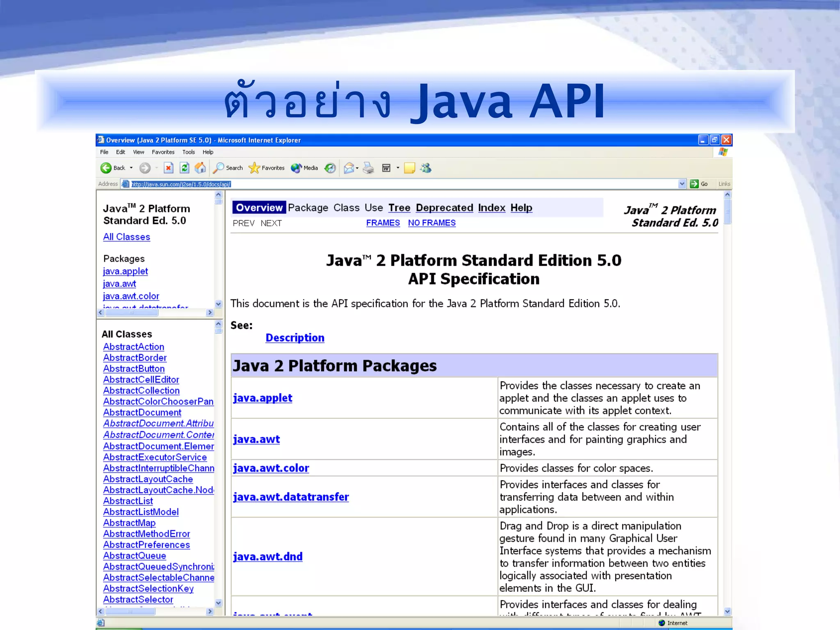Viewport: 840px width, 630px height.
Task: Click Packages frame horizontal scrollbar thumb
Action: [x=132, y=313]
